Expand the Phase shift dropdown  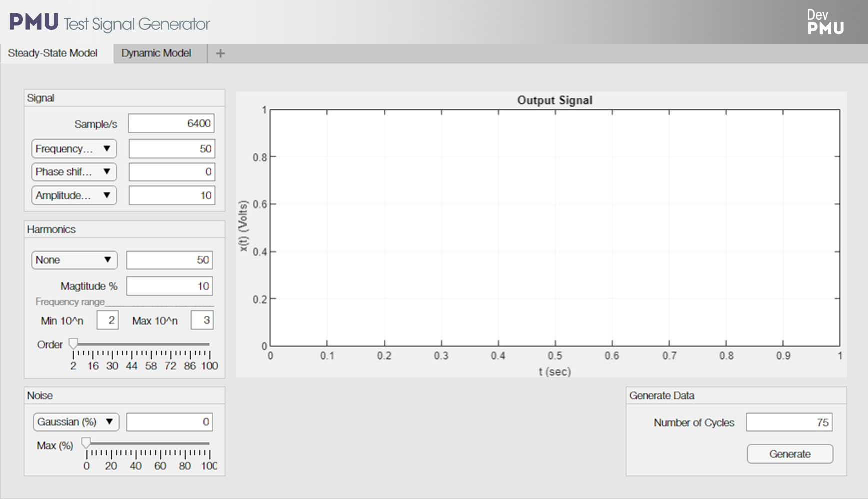[x=73, y=172]
